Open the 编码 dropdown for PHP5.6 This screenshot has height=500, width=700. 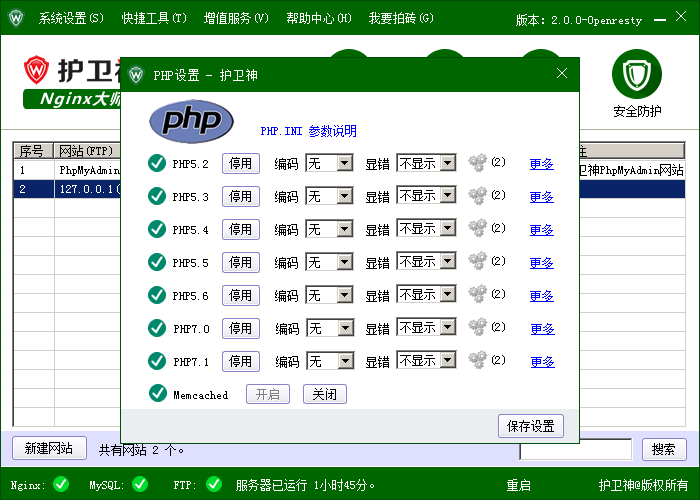[x=329, y=295]
